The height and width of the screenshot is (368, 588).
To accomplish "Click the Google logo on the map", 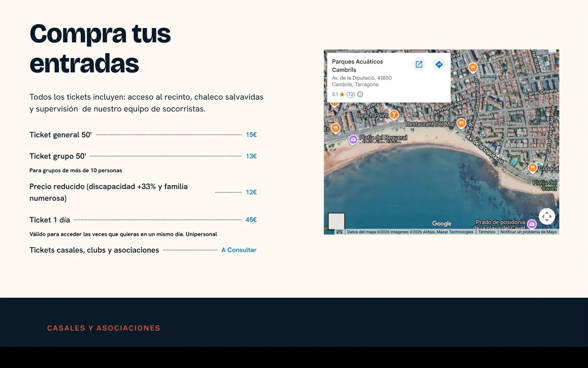I will (x=442, y=224).
